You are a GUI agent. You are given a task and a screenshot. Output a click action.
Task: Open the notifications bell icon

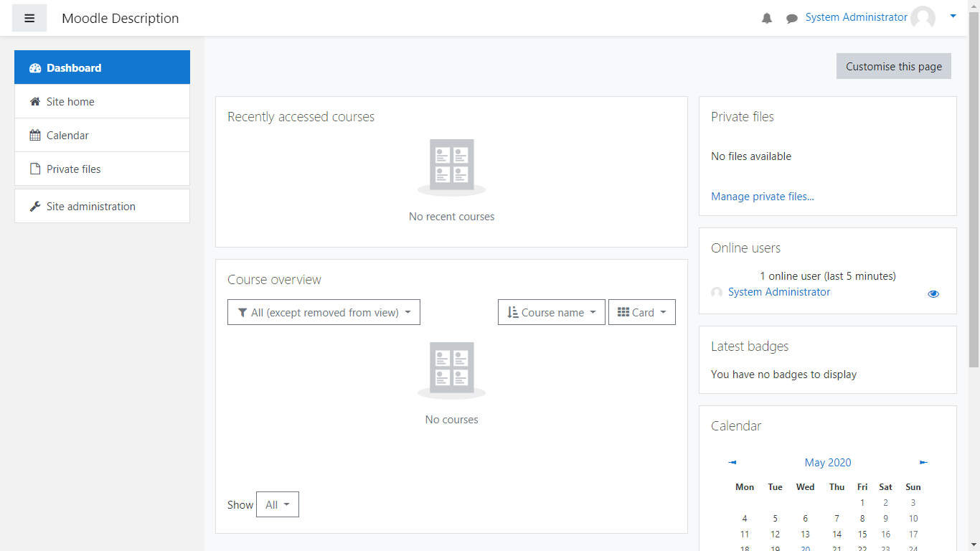[767, 19]
